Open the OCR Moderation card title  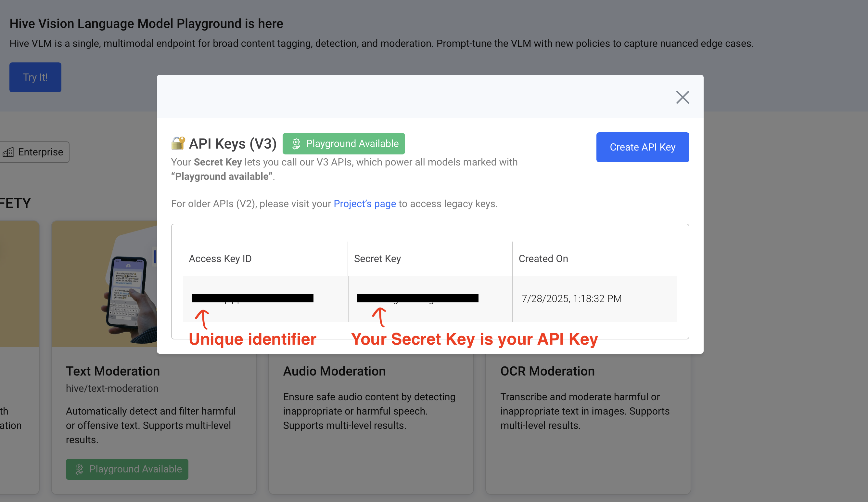547,371
